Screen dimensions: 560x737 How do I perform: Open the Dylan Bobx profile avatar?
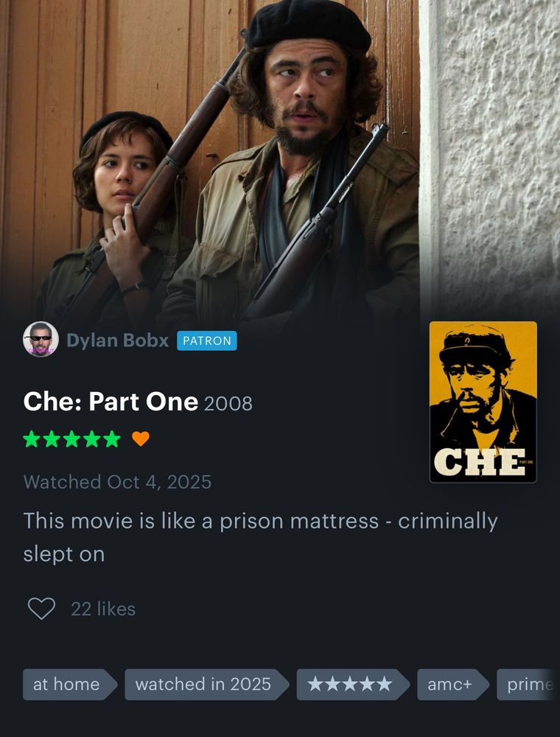pyautogui.click(x=41, y=339)
